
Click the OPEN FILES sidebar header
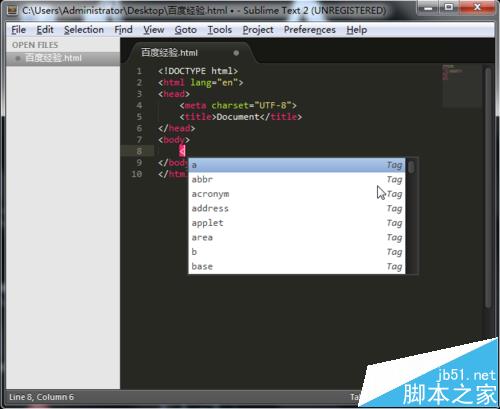tap(35, 45)
